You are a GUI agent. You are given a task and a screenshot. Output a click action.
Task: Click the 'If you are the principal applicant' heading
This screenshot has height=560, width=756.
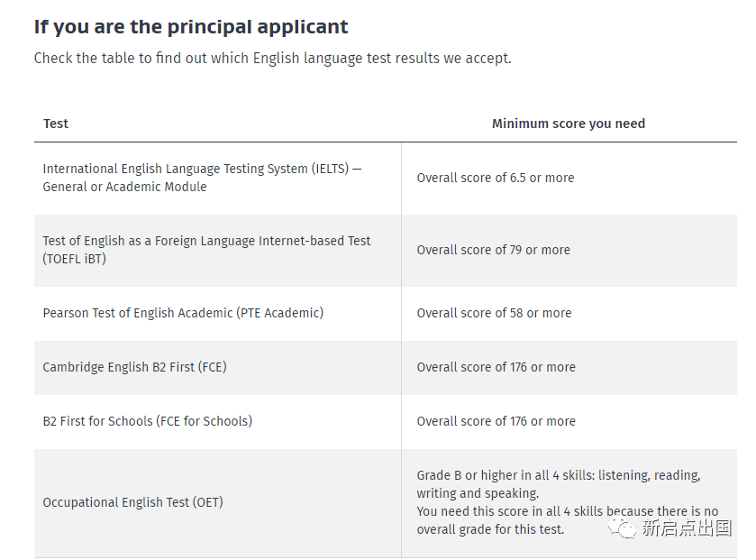coord(191,27)
